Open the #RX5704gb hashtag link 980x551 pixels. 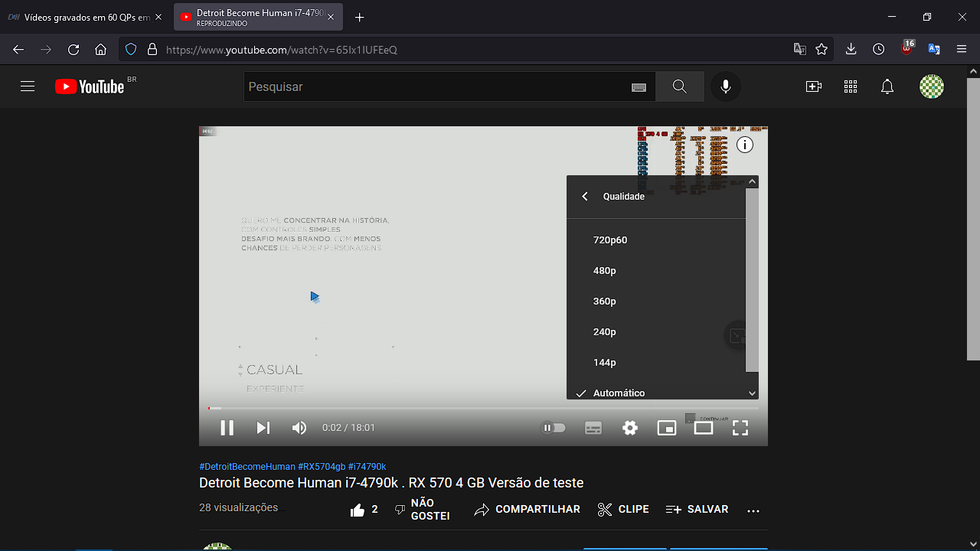322,467
